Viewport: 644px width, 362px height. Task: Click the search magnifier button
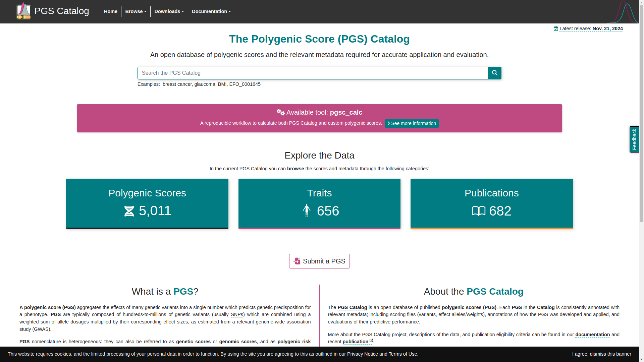tap(494, 73)
